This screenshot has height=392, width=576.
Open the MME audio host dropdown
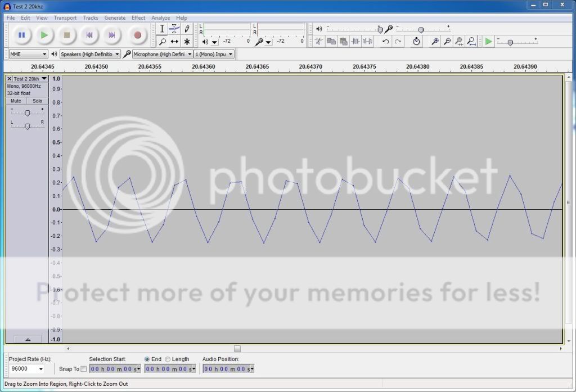(x=28, y=54)
